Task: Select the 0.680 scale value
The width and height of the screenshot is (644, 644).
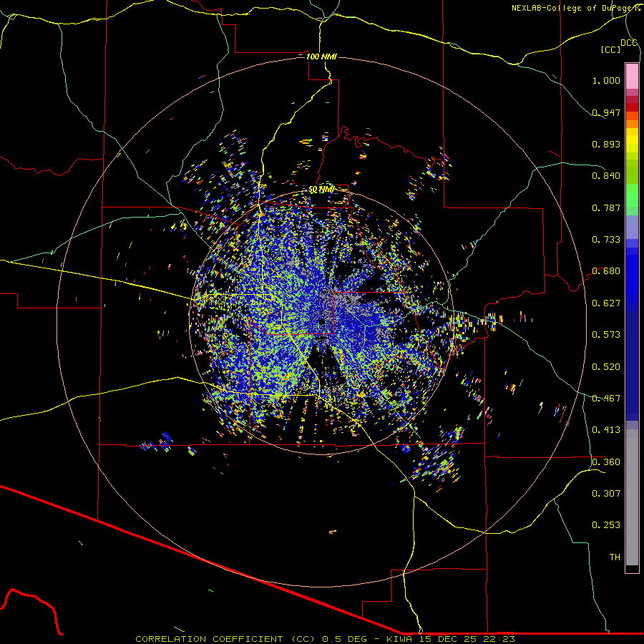Action: 606,270
